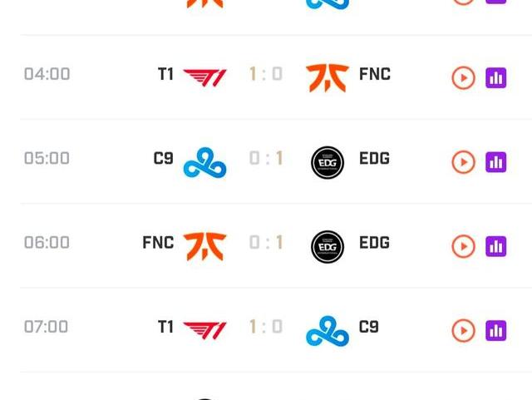The height and width of the screenshot is (400, 532).
Task: Select the FNC team name in the 06:00 row
Action: pos(158,243)
